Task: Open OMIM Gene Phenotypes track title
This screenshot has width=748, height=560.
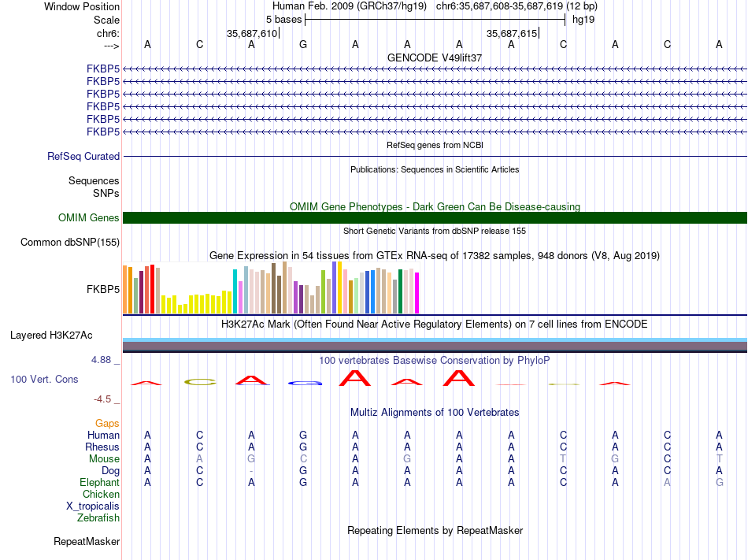Action: point(435,206)
